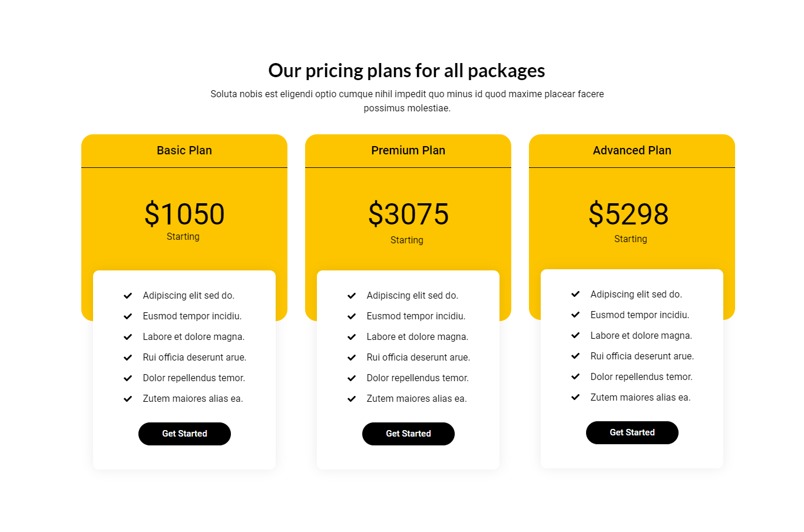
Task: Click checkmark next to Premium's Rui officia
Action: 352,358
